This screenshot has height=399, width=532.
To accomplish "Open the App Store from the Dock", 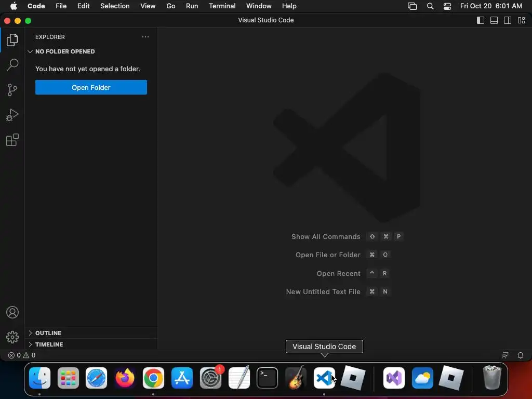I will tap(182, 378).
